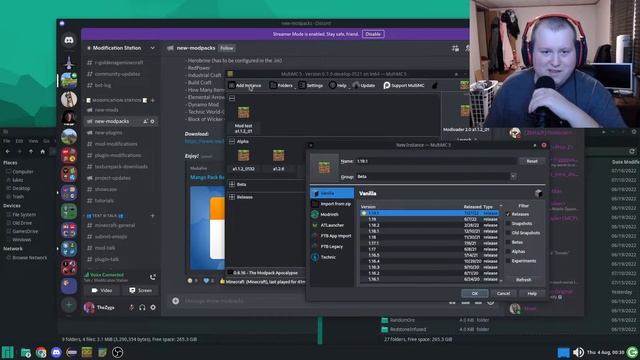
Task: Collapse the ungrouped instances section
Action: click(x=232, y=98)
